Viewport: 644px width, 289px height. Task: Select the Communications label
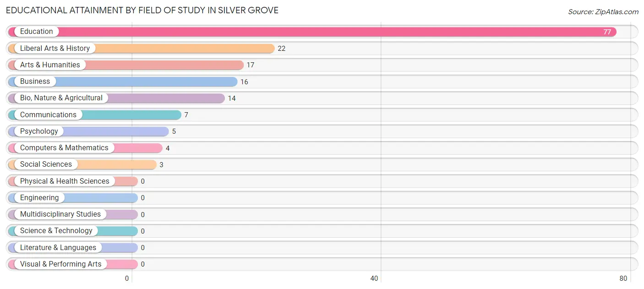tap(48, 115)
